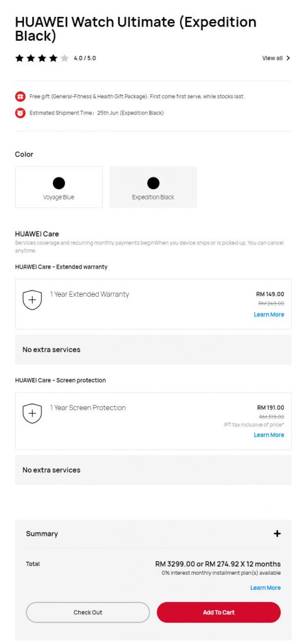This screenshot has width=302, height=644.
Task: Open View all reviews chevron
Action: click(288, 58)
